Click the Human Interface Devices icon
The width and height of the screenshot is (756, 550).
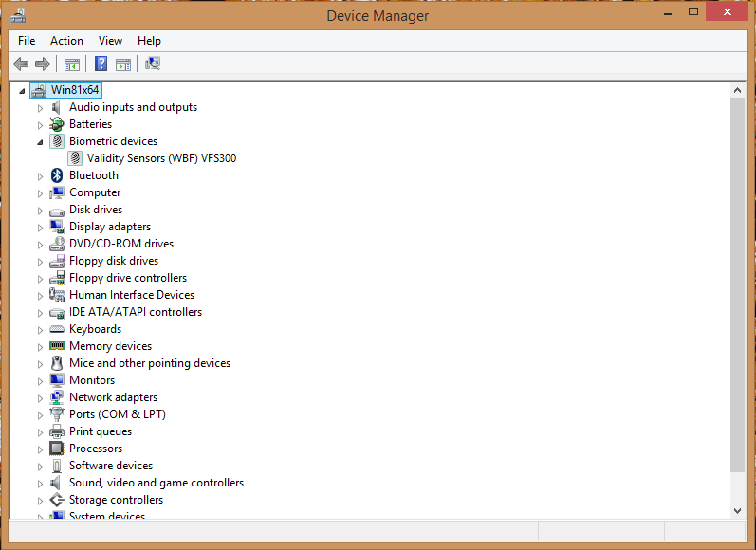pyautogui.click(x=56, y=295)
